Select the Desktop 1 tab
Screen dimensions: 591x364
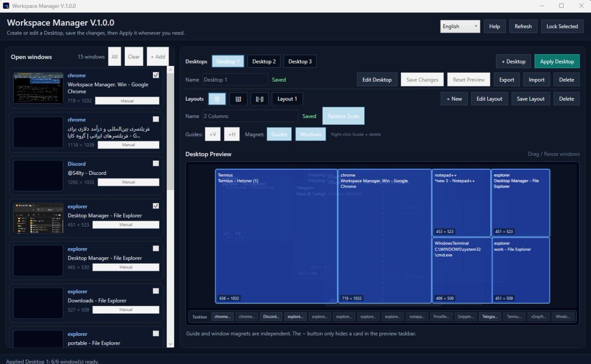click(228, 61)
